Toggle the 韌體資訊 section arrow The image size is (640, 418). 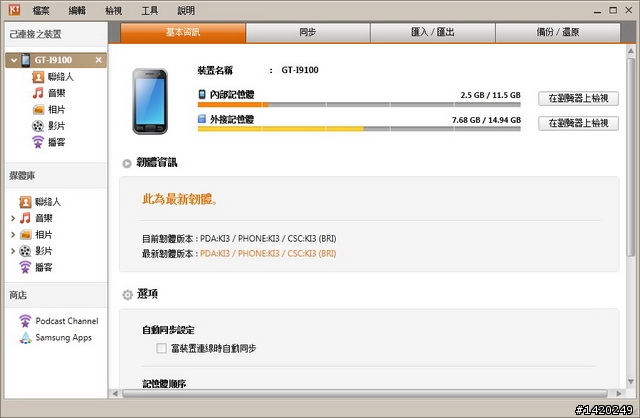tap(127, 163)
